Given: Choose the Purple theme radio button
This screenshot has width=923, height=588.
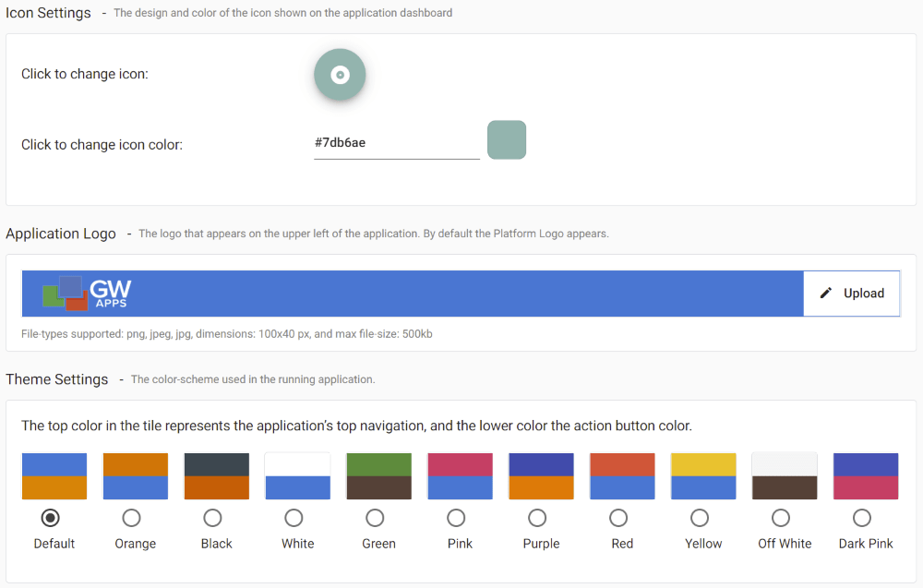Looking at the screenshot, I should tap(538, 518).
